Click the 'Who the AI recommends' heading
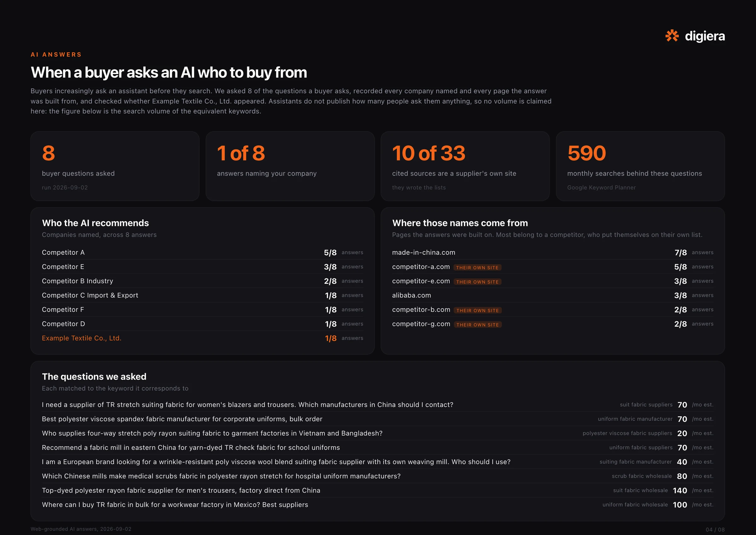The width and height of the screenshot is (756, 535). pyautogui.click(x=95, y=223)
